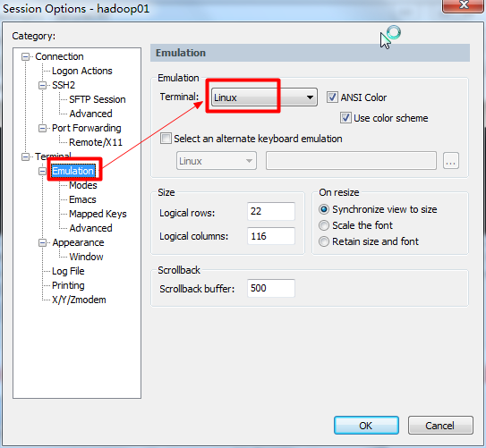Open Logon Actions category
Screen dimensions: 486x448
point(82,71)
